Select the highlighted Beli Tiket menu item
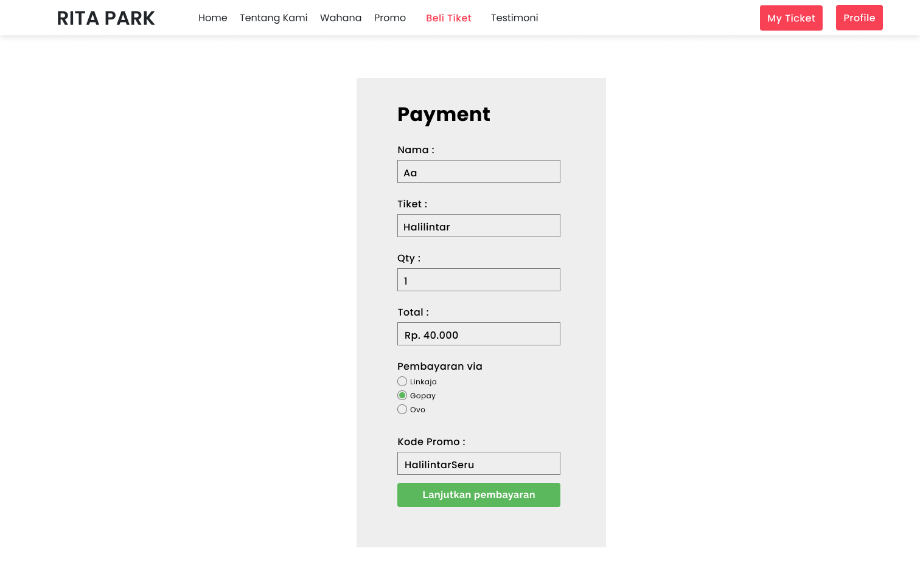920x588 pixels. (448, 18)
